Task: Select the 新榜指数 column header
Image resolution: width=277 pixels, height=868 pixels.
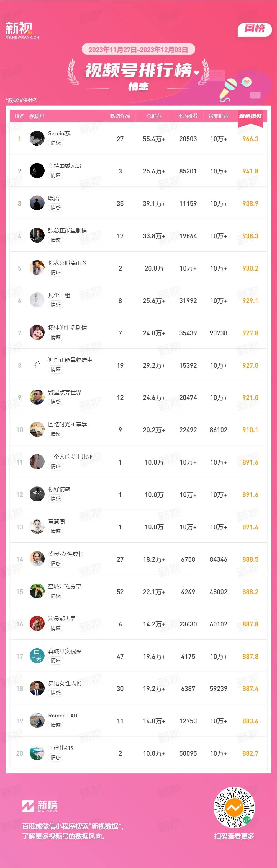Action: (250, 116)
